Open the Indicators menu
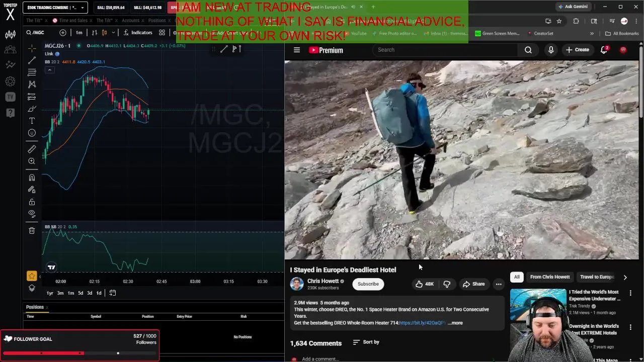 point(138,33)
